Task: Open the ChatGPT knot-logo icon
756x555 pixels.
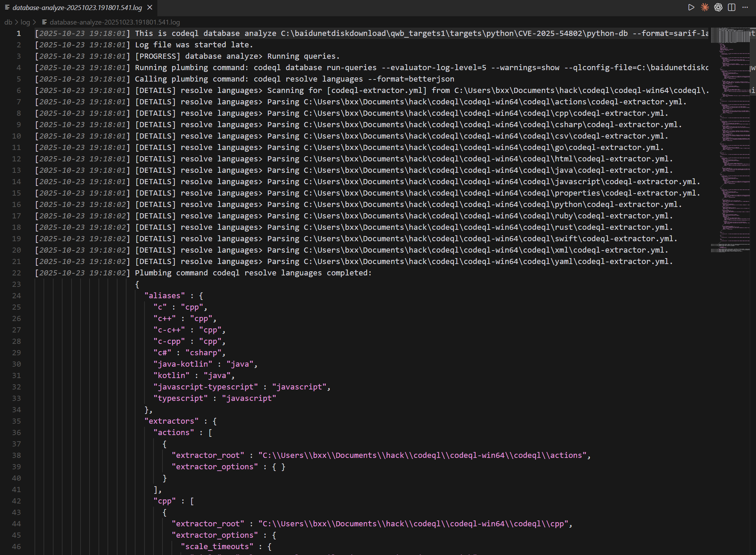Action: point(718,7)
